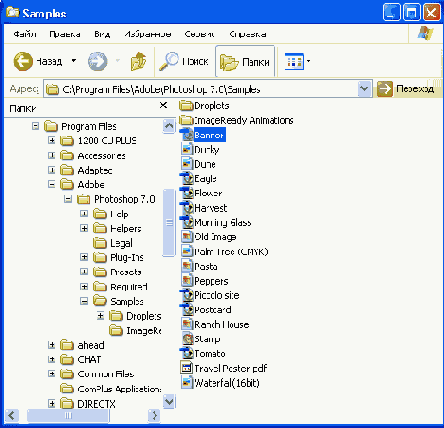Click the horizontal scrollbar left arrow
Image resolution: width=444 pixels, height=428 pixels.
(11, 415)
